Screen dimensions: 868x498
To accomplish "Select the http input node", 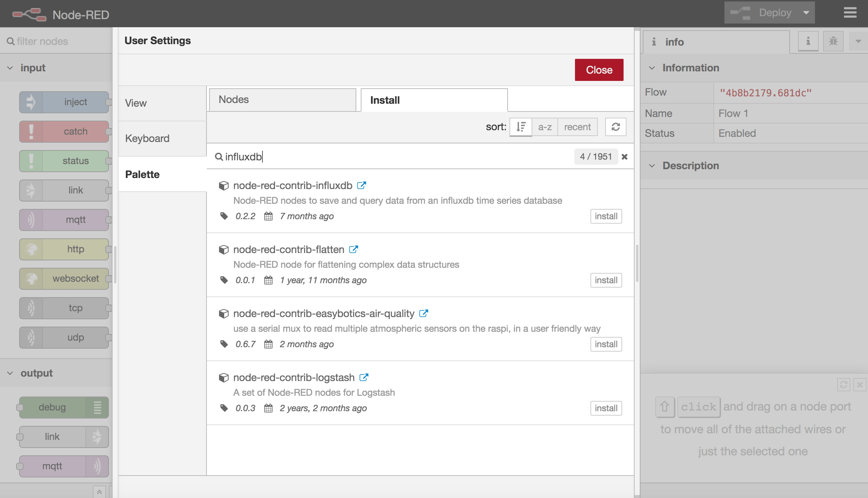I will click(64, 249).
